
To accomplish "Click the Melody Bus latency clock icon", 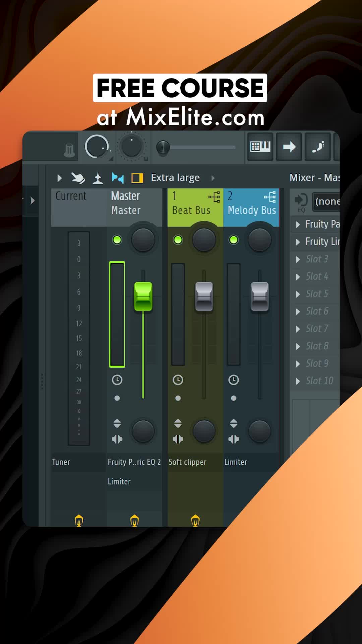I will click(x=234, y=380).
